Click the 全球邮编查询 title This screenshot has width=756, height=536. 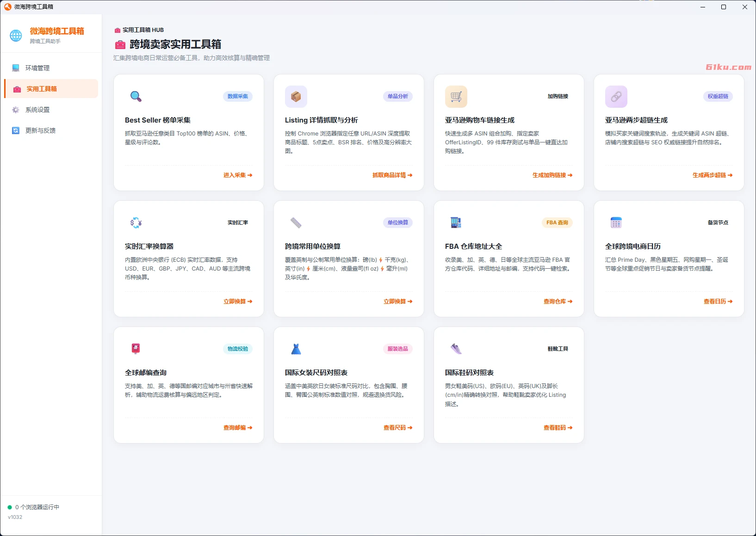[146, 373]
